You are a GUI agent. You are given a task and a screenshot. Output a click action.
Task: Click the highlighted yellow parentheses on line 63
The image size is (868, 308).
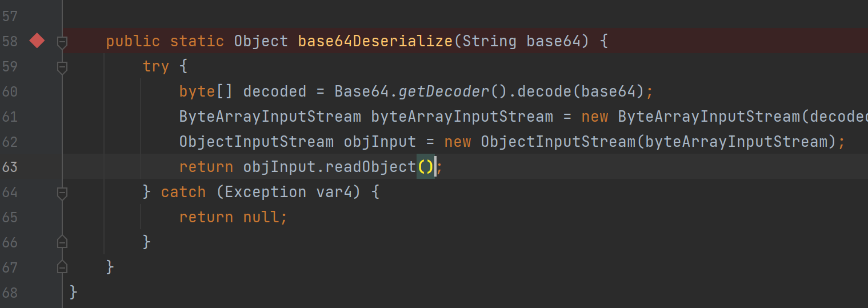[x=426, y=167]
